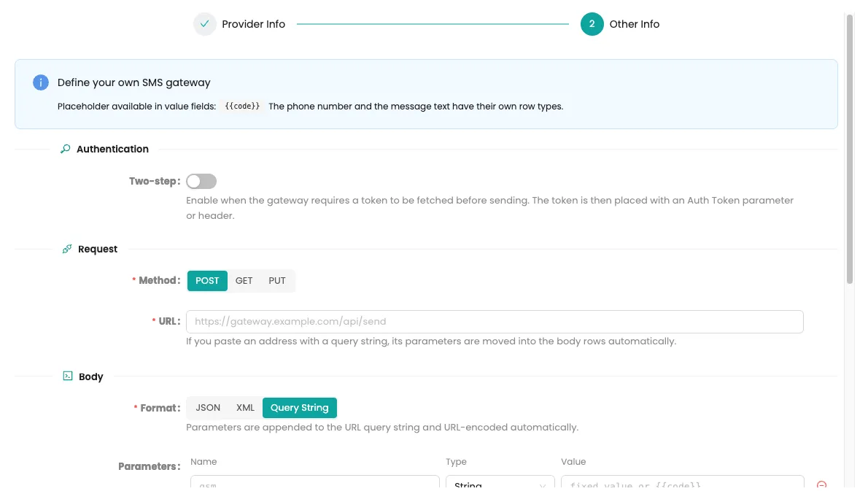Focus the gateway URL input field

click(x=495, y=322)
